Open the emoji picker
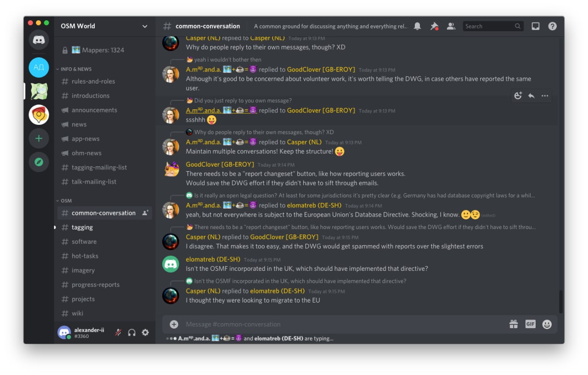This screenshot has height=375, width=588. pos(547,324)
